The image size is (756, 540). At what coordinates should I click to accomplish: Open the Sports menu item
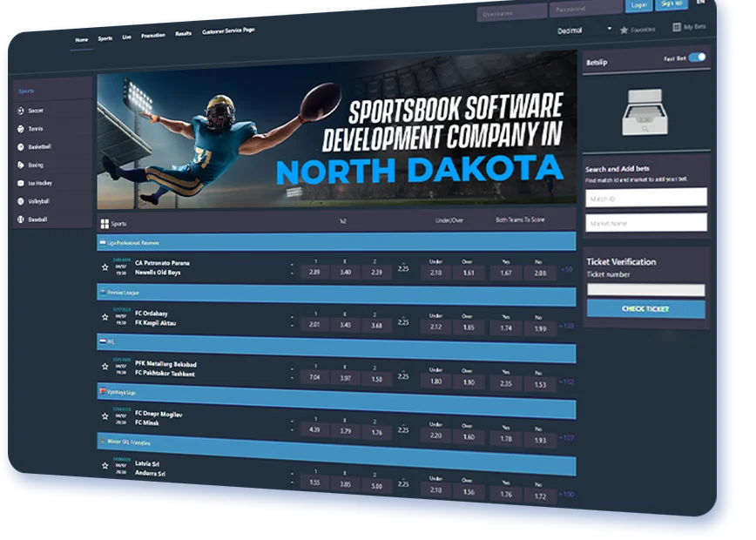click(x=105, y=38)
